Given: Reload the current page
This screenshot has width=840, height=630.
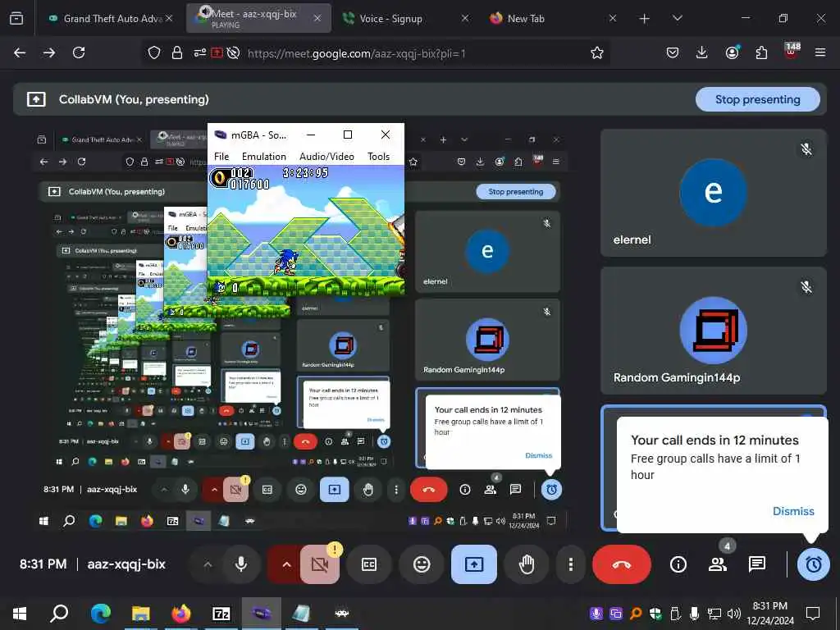Looking at the screenshot, I should coord(79,52).
